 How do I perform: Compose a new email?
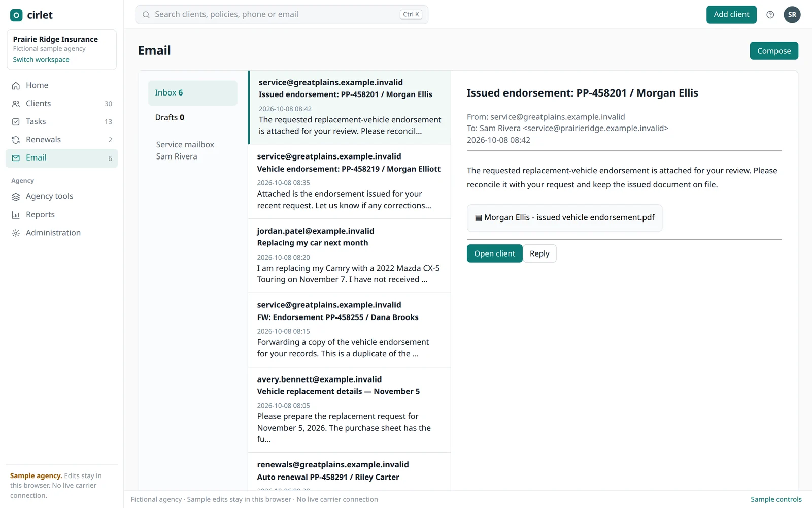(774, 51)
